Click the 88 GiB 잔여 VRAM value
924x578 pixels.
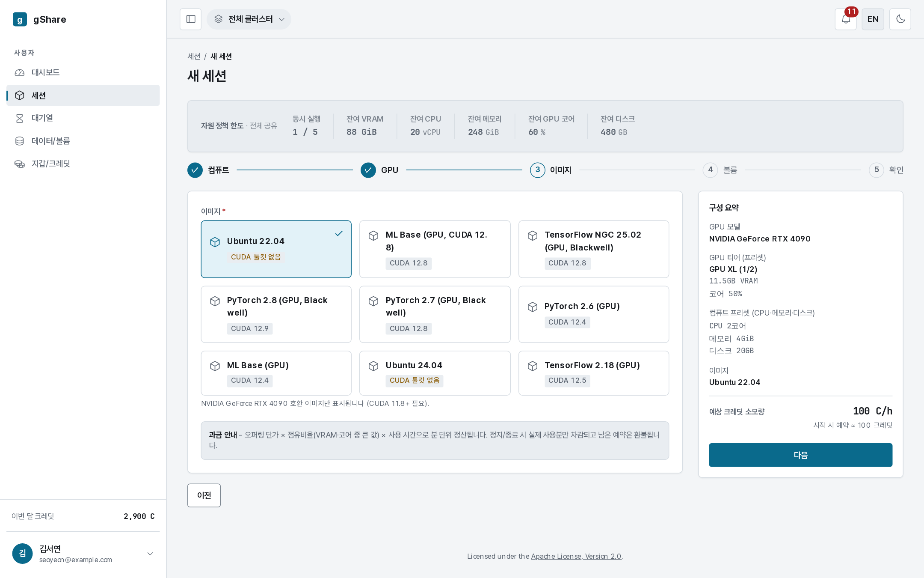click(x=361, y=132)
